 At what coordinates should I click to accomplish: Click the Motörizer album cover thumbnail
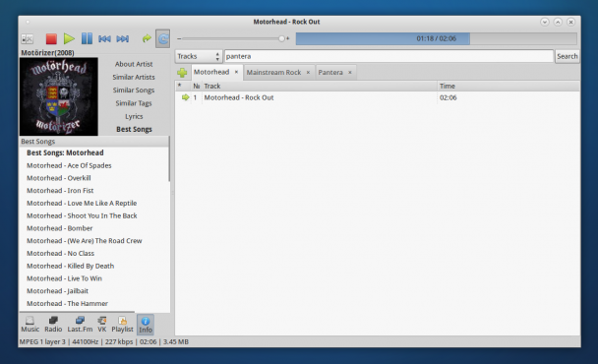click(59, 96)
